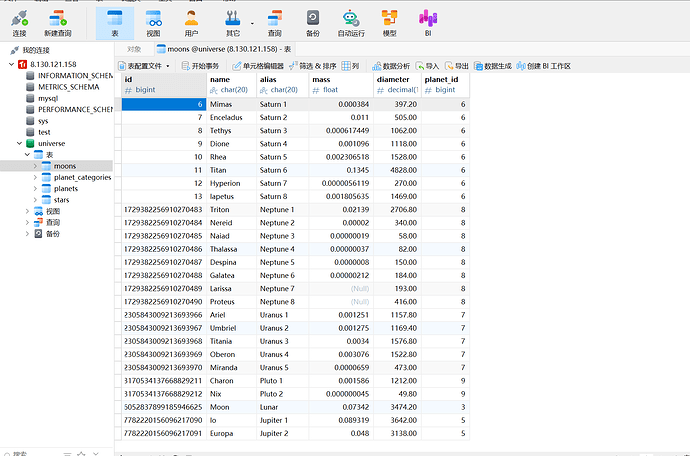This screenshot has width=690, height=456.
Task: Open the 单元格编辑器 cell editor
Action: [x=258, y=66]
